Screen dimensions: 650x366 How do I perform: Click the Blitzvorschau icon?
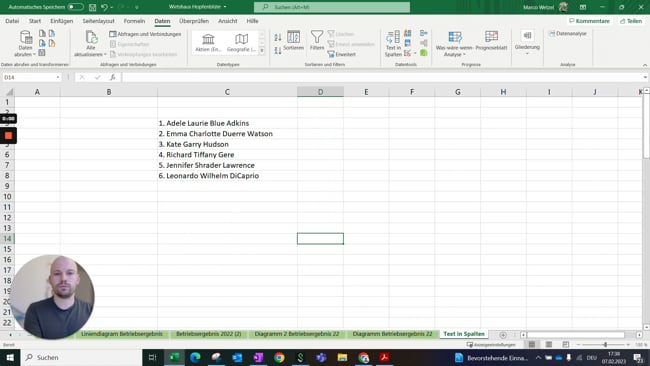click(x=408, y=33)
